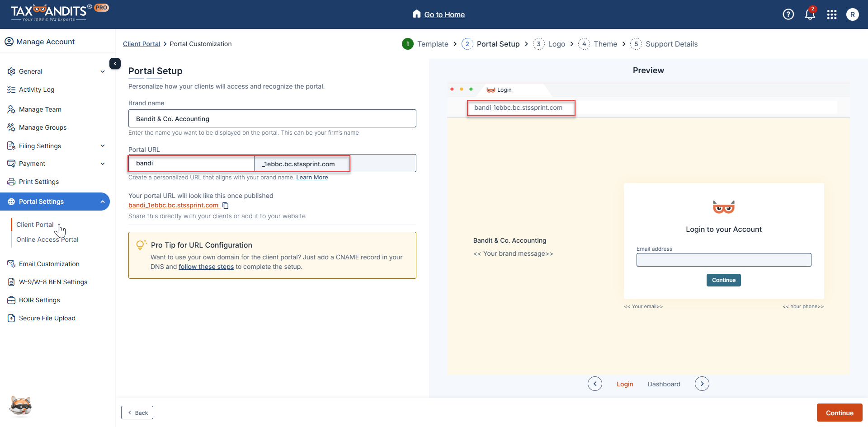Collapse the Portal Settings chevron
Viewport: 868px width, 427px height.
tap(103, 202)
